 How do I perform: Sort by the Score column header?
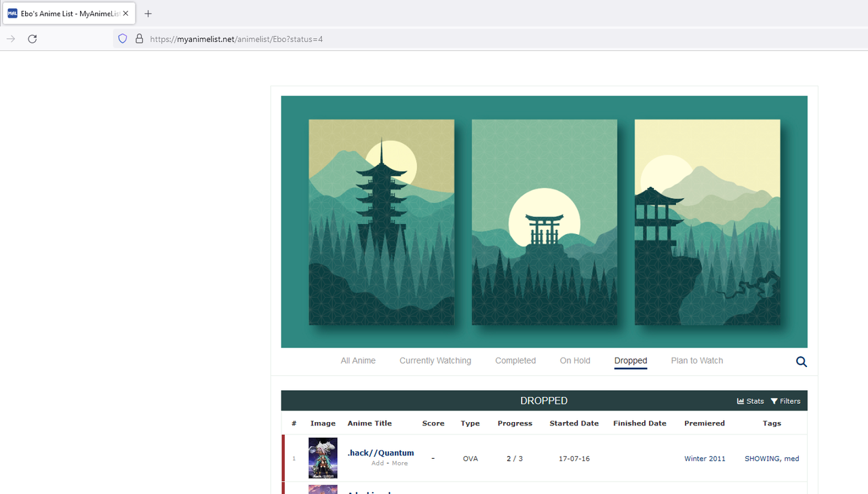(433, 423)
